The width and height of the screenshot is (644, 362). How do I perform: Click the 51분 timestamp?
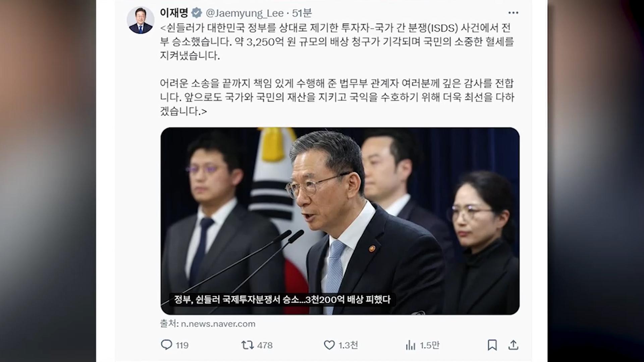point(302,13)
